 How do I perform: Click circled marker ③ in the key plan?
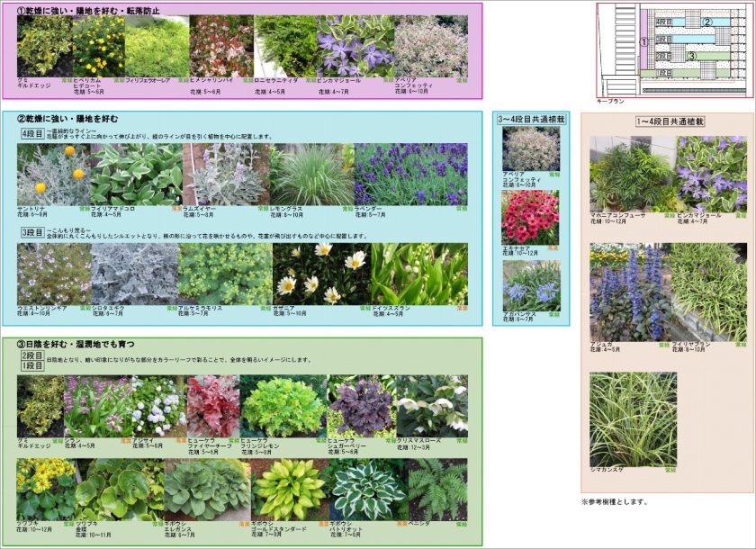[x=691, y=56]
